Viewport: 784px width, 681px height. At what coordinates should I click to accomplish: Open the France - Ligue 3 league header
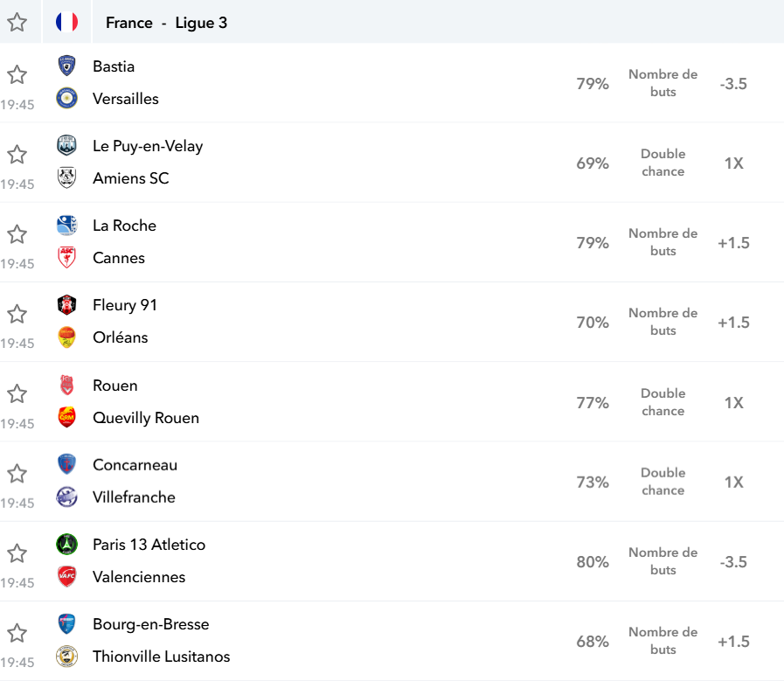coord(166,23)
